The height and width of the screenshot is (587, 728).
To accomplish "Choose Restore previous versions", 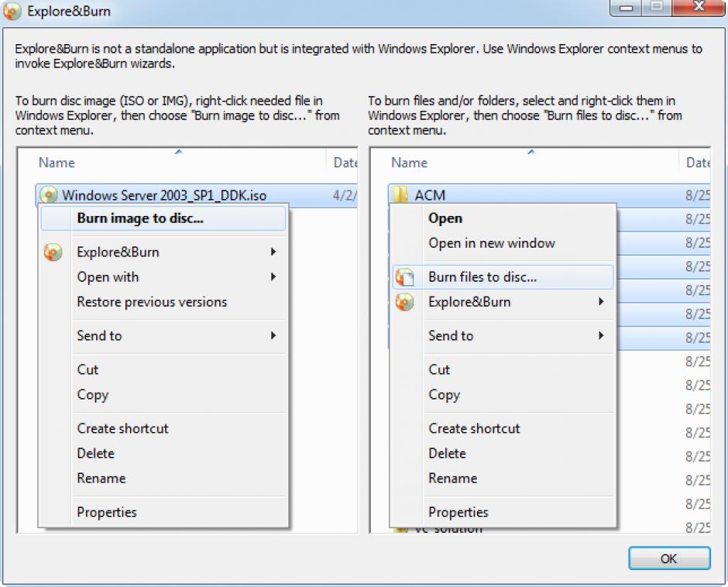I will coord(163,302).
